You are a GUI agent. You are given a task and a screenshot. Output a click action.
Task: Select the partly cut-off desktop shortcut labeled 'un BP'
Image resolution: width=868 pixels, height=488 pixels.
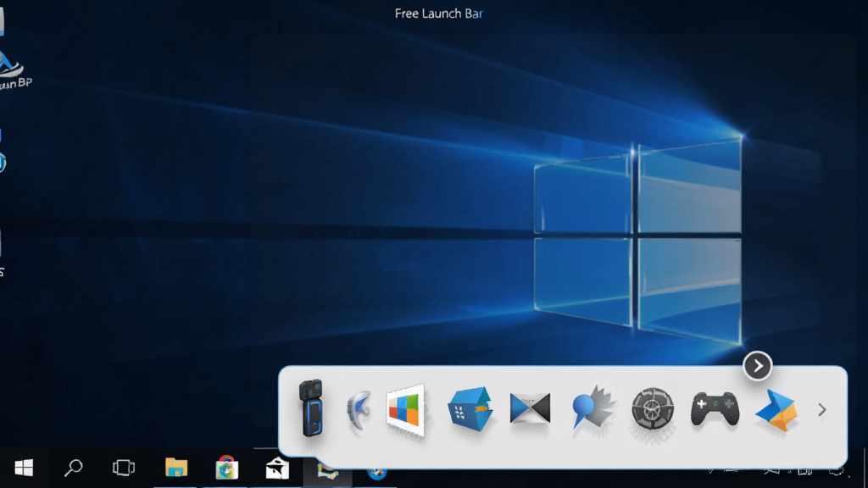tap(14, 71)
